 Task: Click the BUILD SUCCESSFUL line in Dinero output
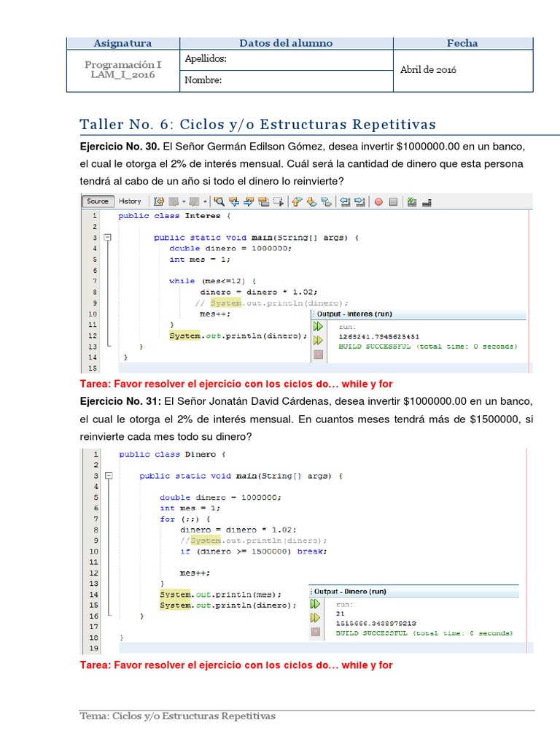point(424,633)
